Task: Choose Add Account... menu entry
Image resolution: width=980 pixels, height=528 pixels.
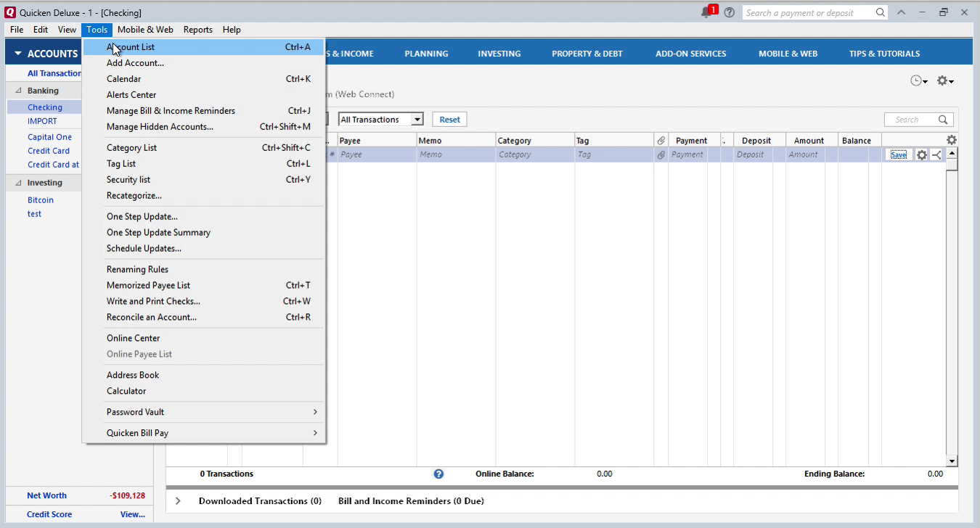Action: pyautogui.click(x=203, y=63)
